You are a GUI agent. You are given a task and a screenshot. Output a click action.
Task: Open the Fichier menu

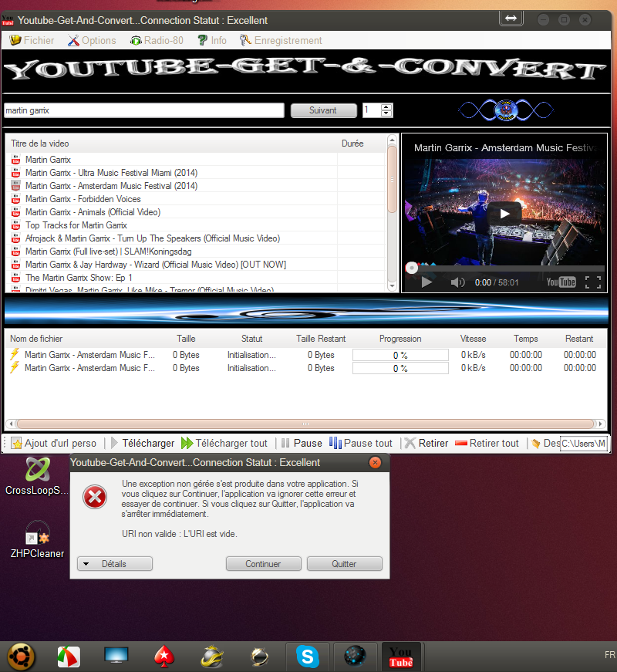[x=32, y=40]
